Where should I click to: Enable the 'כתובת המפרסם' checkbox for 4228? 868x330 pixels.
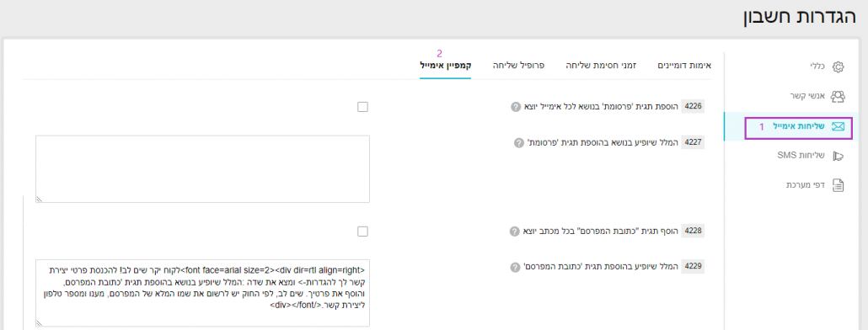tap(362, 231)
